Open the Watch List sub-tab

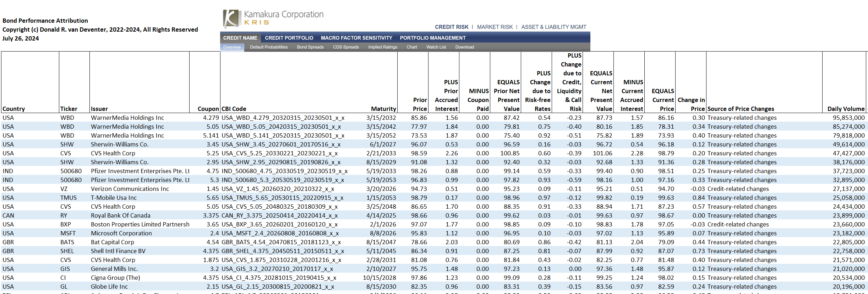point(436,47)
